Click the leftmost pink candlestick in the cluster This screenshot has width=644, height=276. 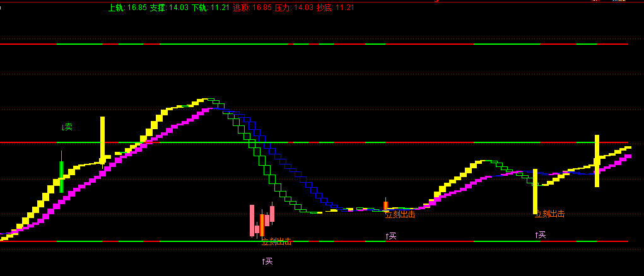252,220
